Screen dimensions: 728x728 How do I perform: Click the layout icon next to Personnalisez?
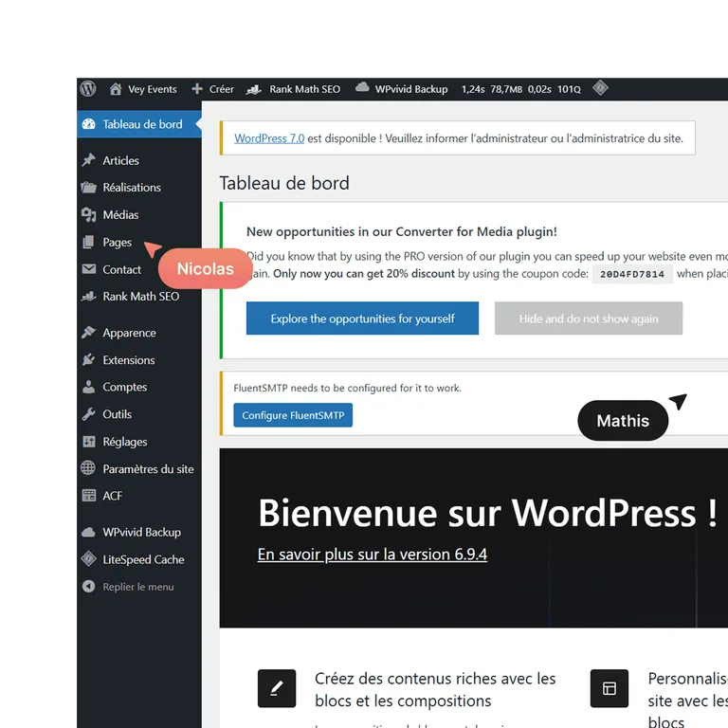[x=610, y=688]
